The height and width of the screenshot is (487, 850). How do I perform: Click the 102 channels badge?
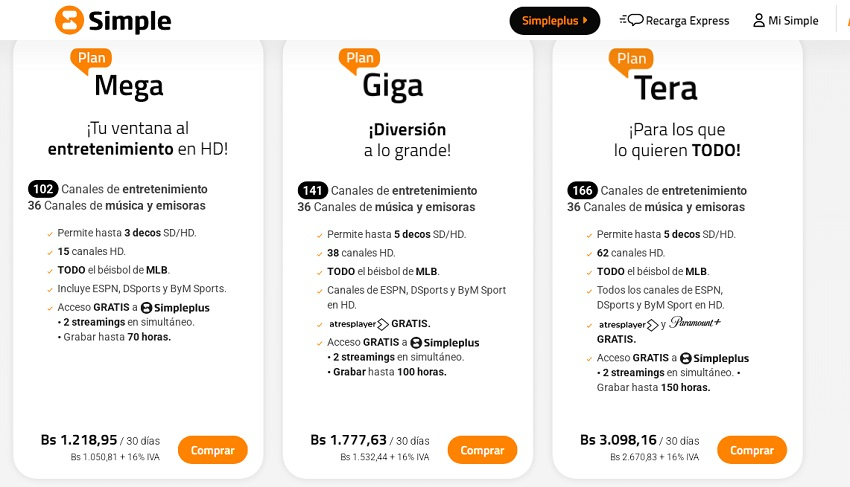(43, 189)
